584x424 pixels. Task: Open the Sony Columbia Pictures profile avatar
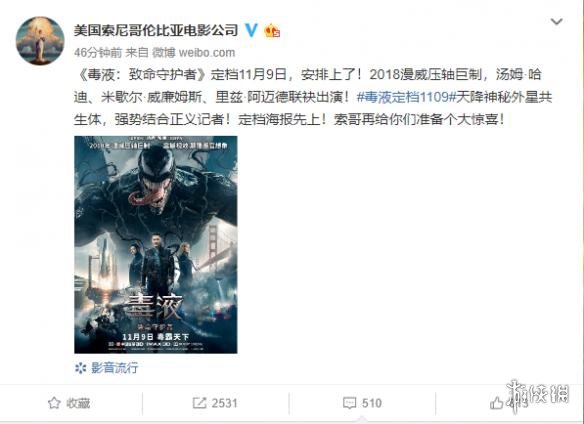40,41
